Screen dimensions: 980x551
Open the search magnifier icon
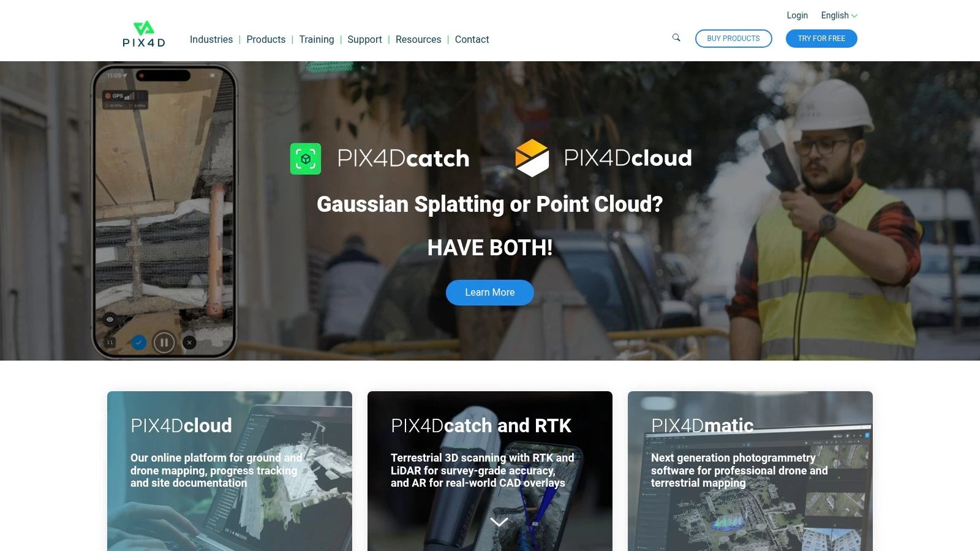click(x=676, y=38)
